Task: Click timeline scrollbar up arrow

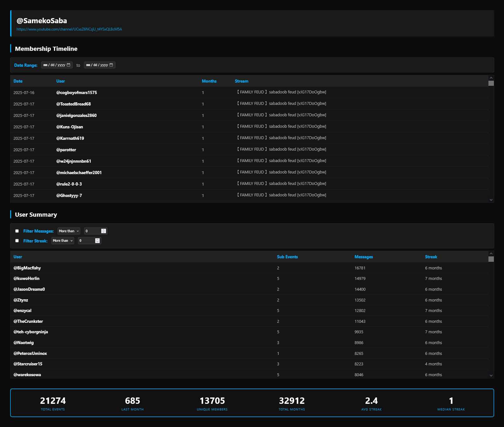Action: (491, 78)
